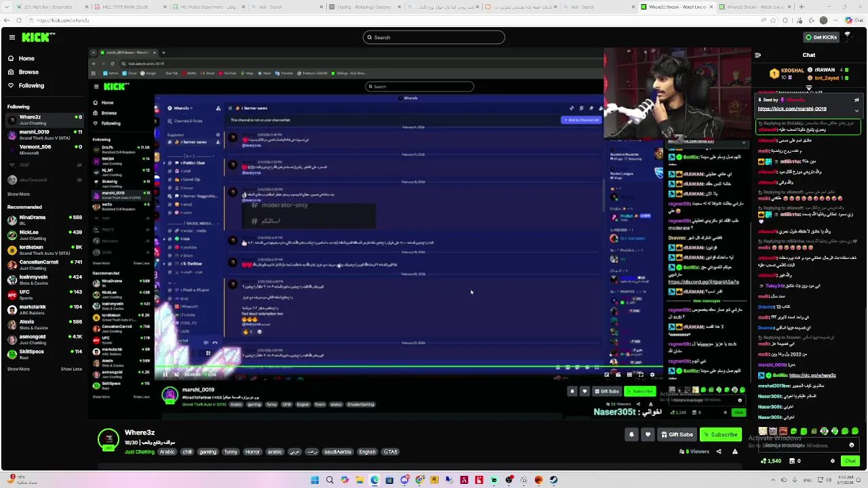Click the green Chat send button
The height and width of the screenshot is (488, 868).
point(850,461)
